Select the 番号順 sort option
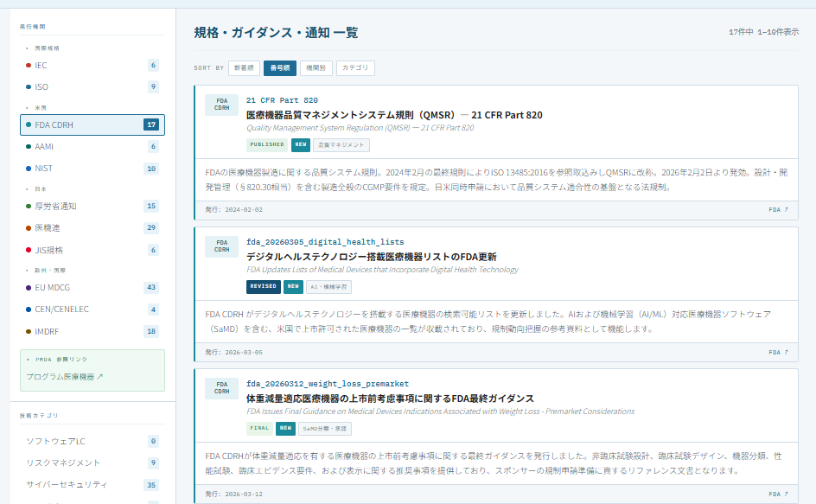 [280, 68]
